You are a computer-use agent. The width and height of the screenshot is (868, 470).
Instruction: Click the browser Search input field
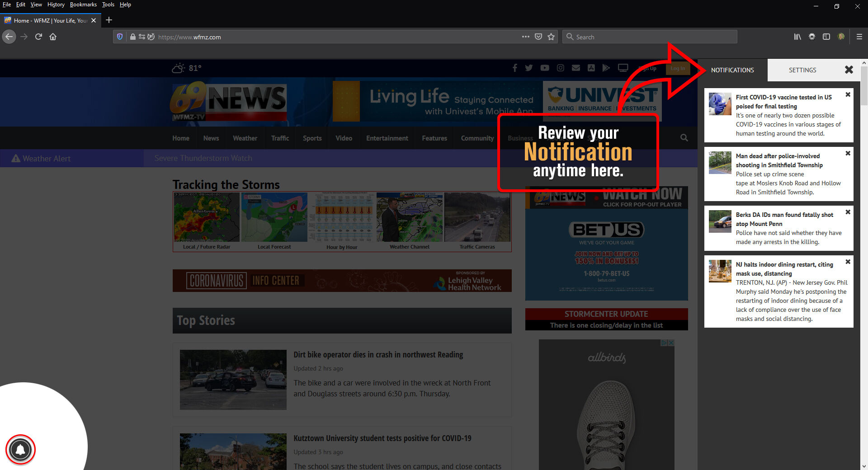pyautogui.click(x=650, y=37)
